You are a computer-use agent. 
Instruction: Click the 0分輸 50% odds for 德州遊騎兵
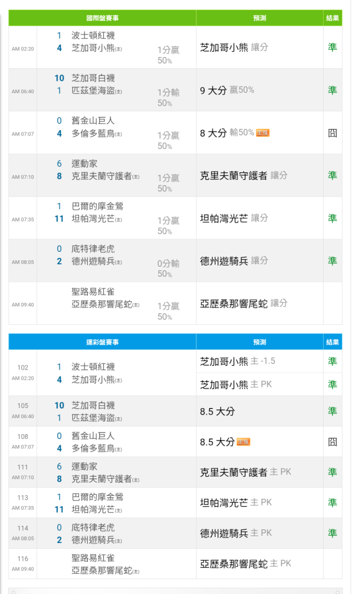168,268
